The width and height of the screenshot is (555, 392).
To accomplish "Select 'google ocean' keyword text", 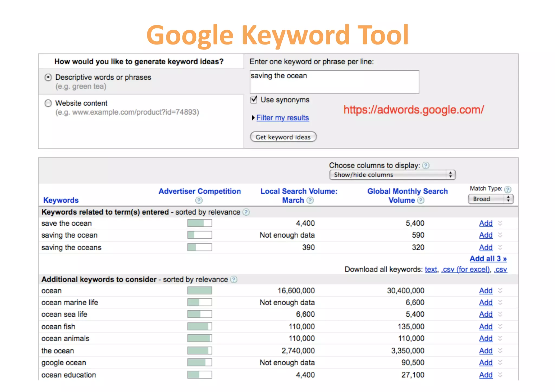I will tap(64, 363).
